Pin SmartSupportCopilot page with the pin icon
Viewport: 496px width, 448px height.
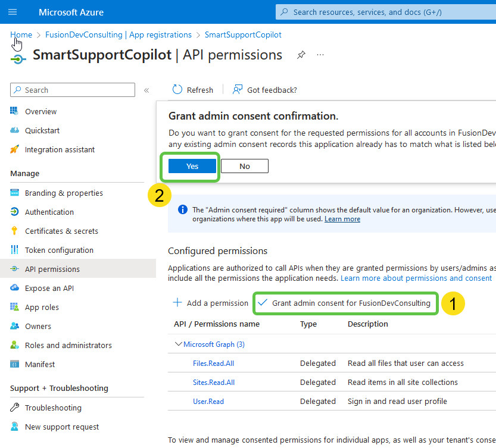pos(301,55)
